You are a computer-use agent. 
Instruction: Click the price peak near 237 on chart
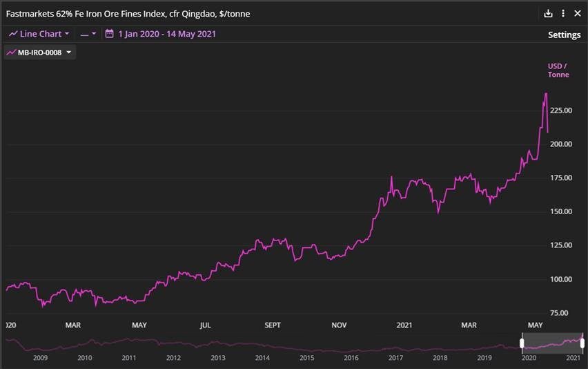coord(546,93)
